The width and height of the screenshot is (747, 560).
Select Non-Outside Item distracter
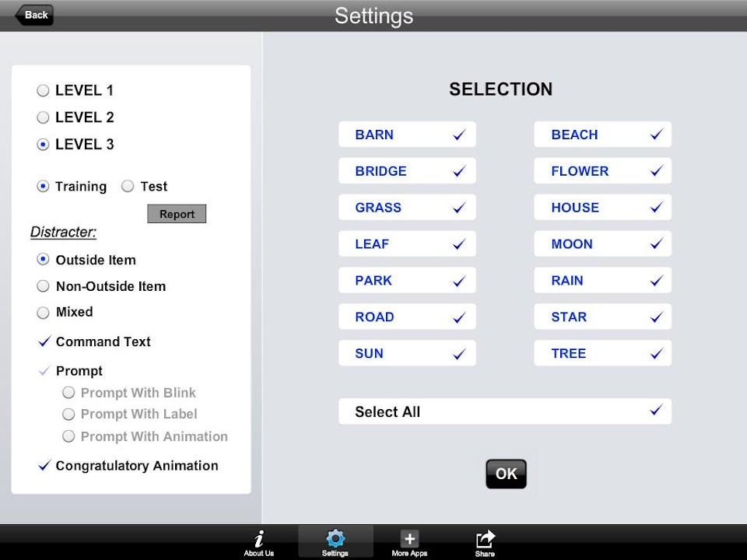[x=44, y=286]
